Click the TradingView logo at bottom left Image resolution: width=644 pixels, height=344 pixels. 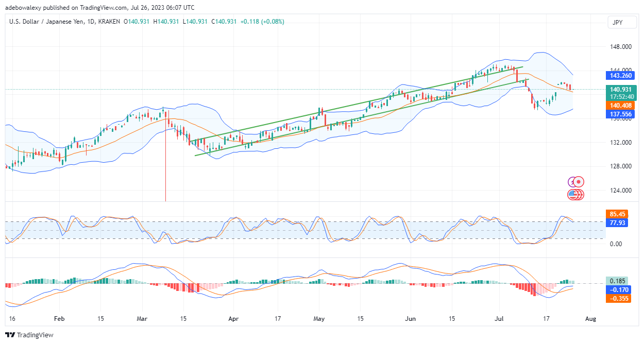point(29,335)
